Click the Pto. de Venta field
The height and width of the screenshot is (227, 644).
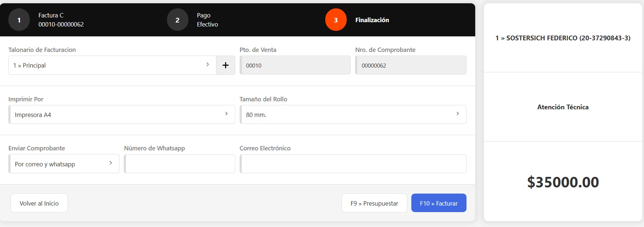[x=295, y=65]
